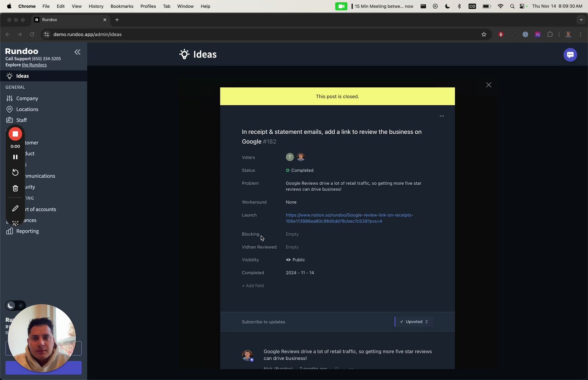Close the idea post dialog with the X
588x380 pixels.
tap(489, 85)
